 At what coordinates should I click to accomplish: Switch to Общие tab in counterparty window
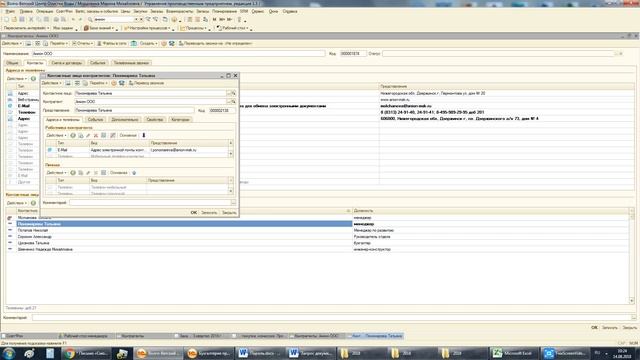(12, 63)
